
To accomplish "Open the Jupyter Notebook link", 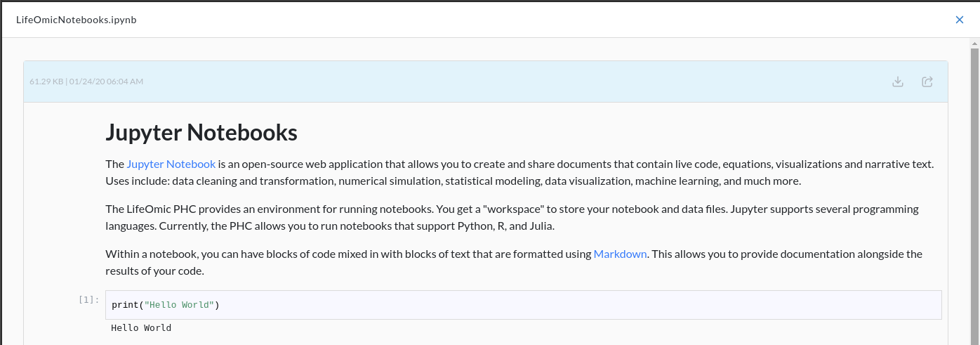I will pyautogui.click(x=171, y=164).
